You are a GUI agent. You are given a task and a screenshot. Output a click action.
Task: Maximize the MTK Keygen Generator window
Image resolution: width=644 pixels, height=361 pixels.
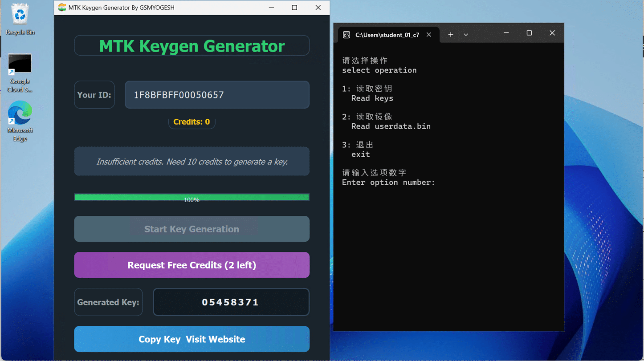click(294, 8)
